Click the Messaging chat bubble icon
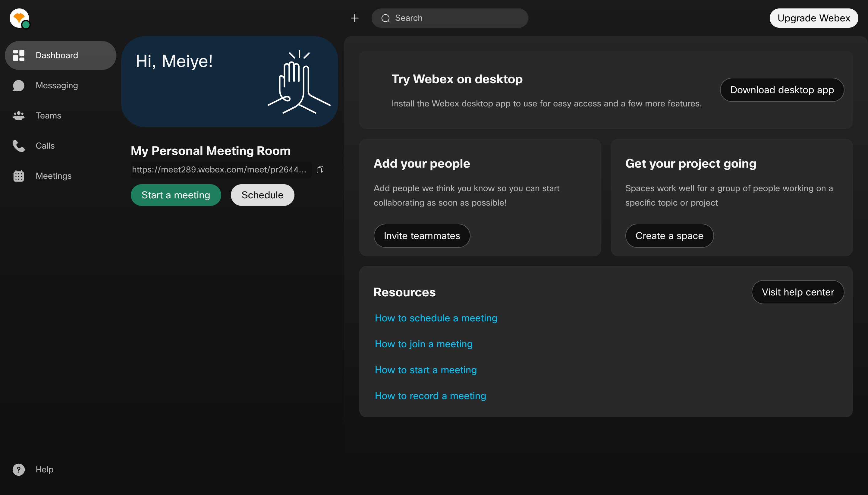The image size is (868, 495). pyautogui.click(x=19, y=86)
